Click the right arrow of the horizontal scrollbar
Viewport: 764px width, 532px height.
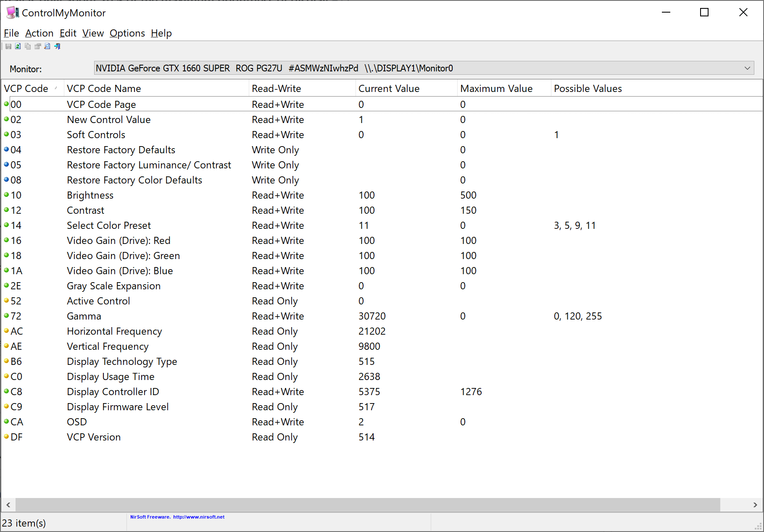[756, 505]
